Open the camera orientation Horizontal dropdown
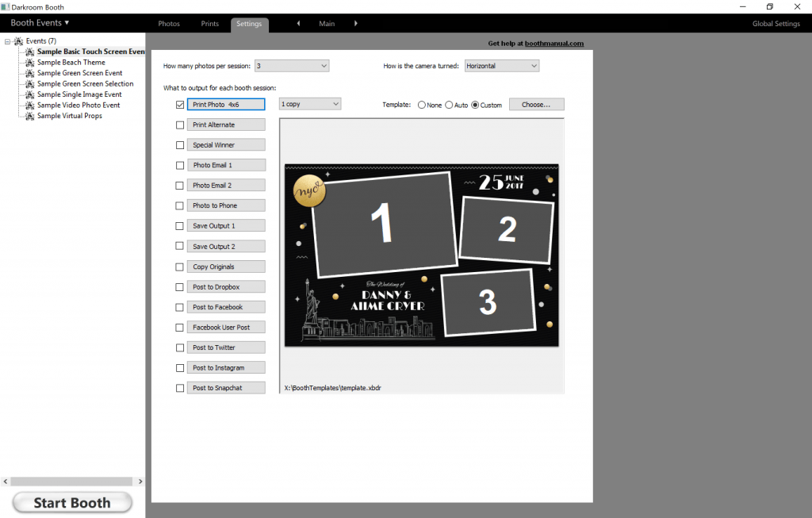The image size is (812, 518). (502, 66)
